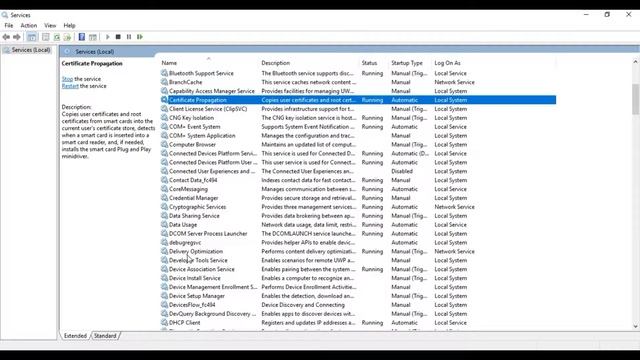Click the Services app icon in title bar
Image resolution: width=640 pixels, height=360 pixels.
5,15
